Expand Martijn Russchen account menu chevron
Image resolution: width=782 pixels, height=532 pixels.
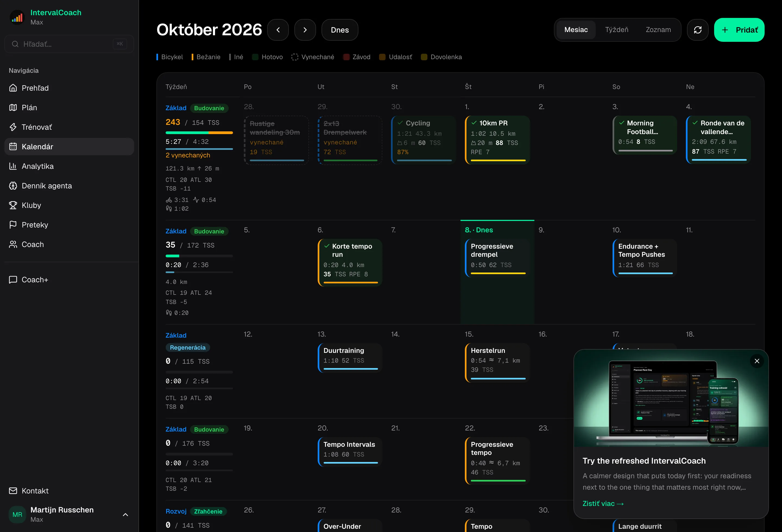tap(125, 515)
